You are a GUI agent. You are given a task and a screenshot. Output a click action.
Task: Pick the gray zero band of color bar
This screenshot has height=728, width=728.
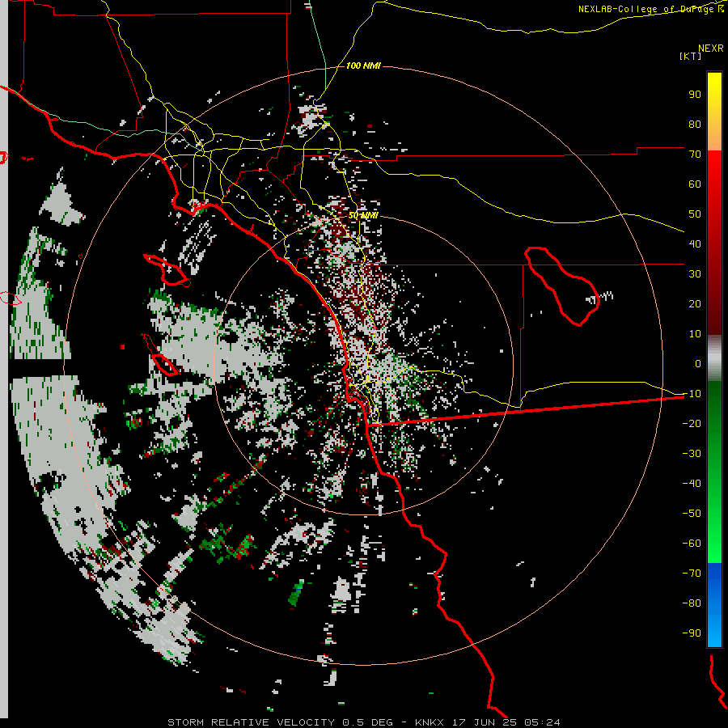714,358
